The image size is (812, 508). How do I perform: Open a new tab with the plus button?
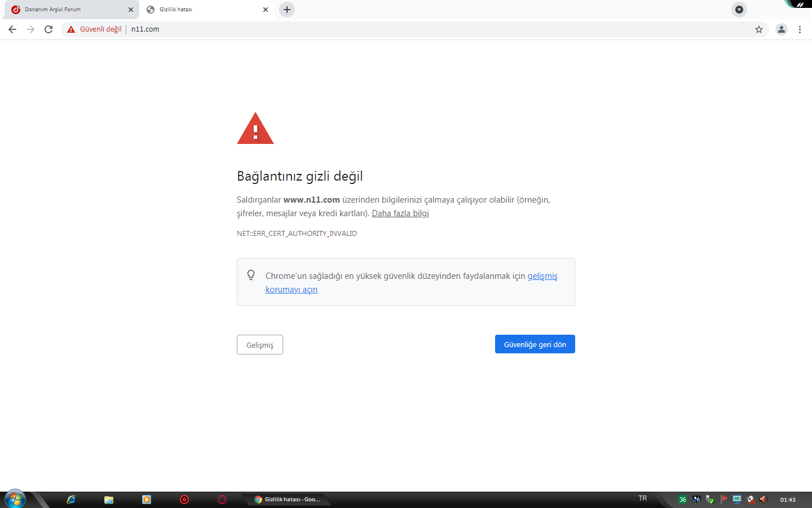point(287,10)
